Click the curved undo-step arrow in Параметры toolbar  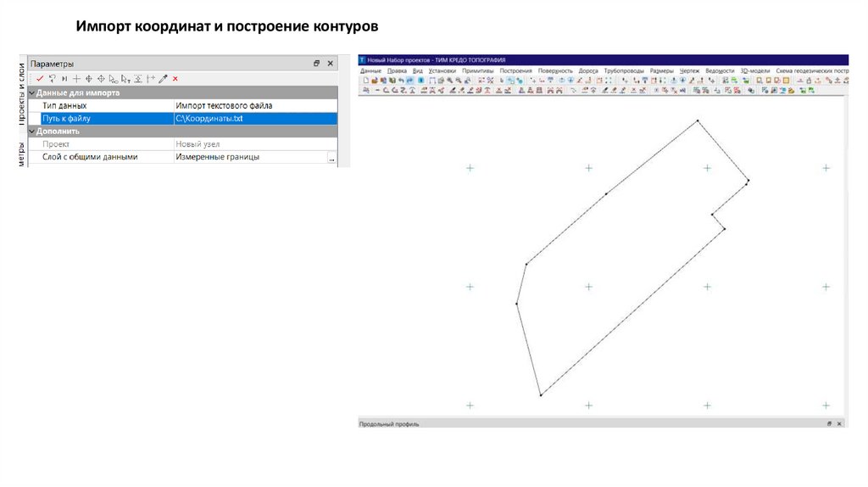click(x=52, y=79)
